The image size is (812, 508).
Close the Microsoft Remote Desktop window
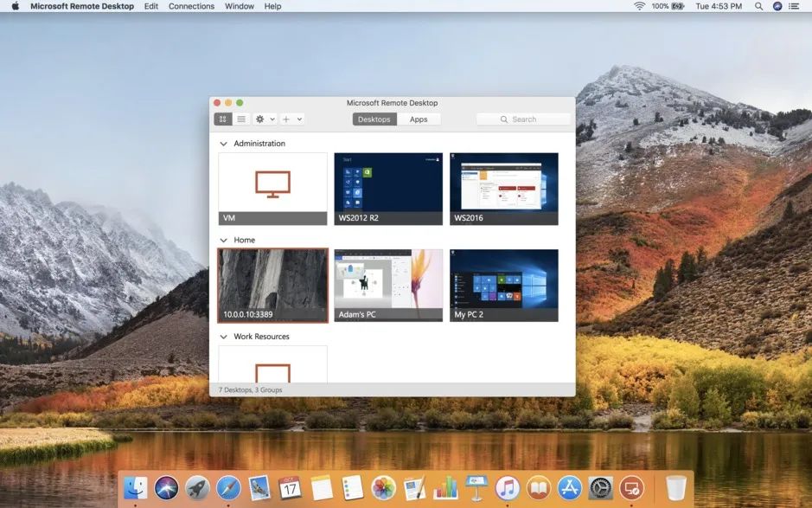click(x=218, y=103)
